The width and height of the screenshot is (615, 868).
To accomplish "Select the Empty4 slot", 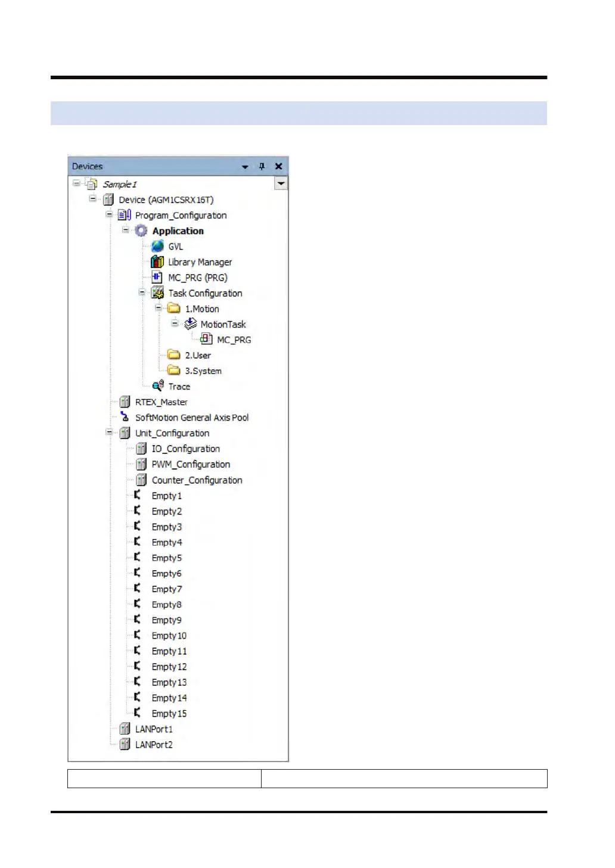I will [x=167, y=542].
